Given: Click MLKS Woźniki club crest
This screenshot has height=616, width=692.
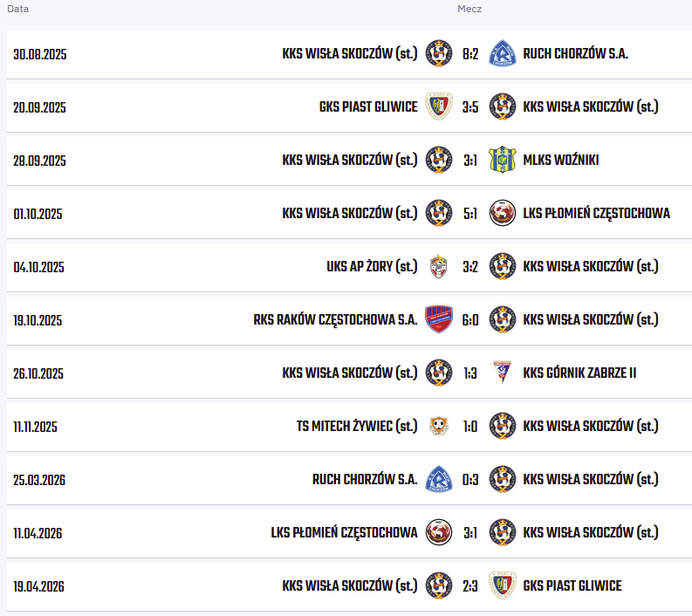Looking at the screenshot, I should coord(502,160).
